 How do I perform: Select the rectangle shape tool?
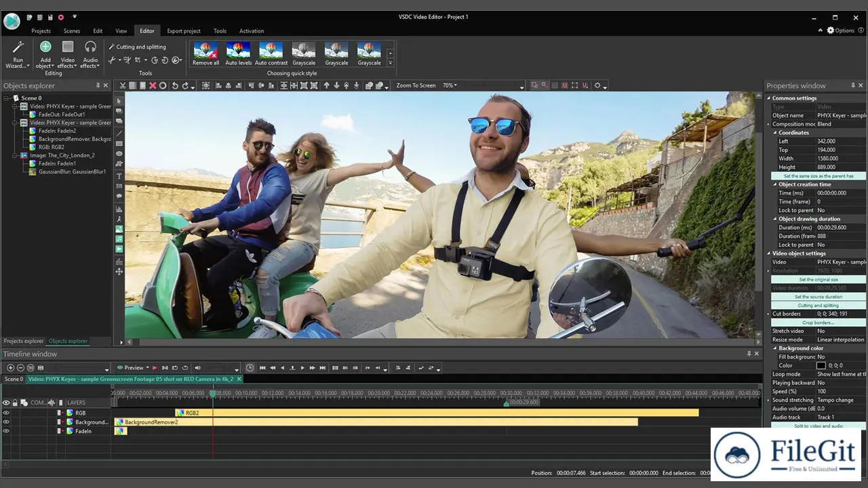click(x=119, y=144)
